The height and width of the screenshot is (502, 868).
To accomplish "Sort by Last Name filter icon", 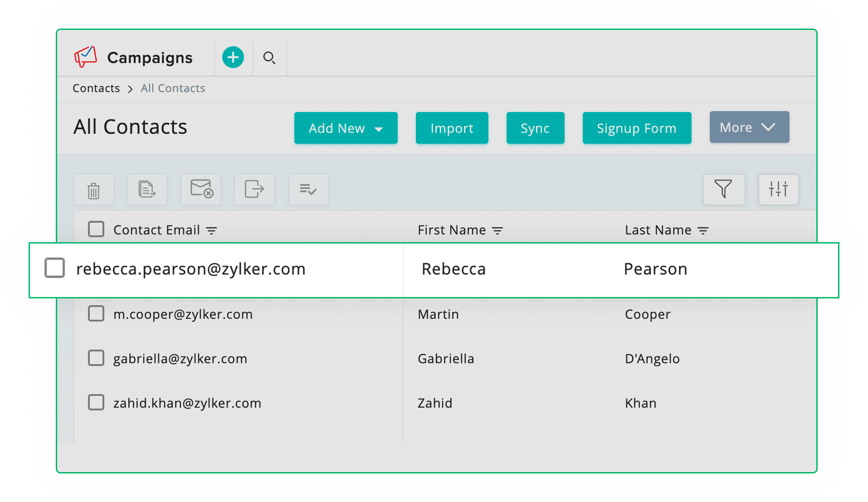I will coord(703,231).
